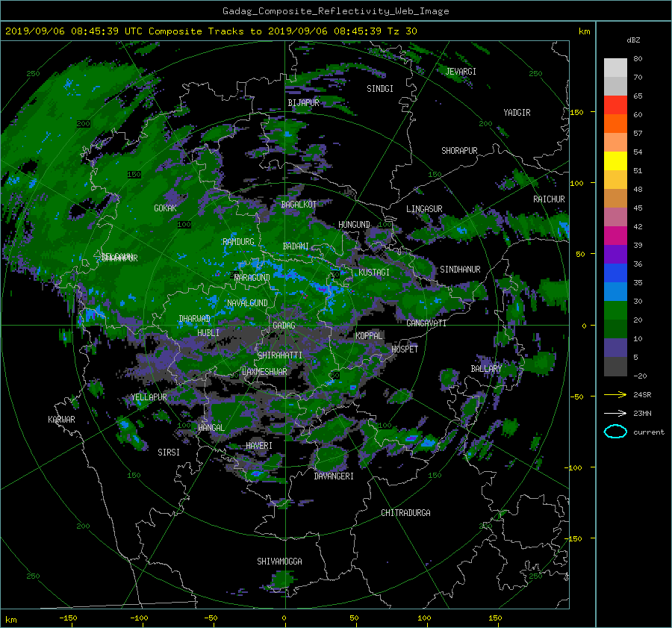
Task: Click the SINDGI city label
Action: (x=380, y=89)
